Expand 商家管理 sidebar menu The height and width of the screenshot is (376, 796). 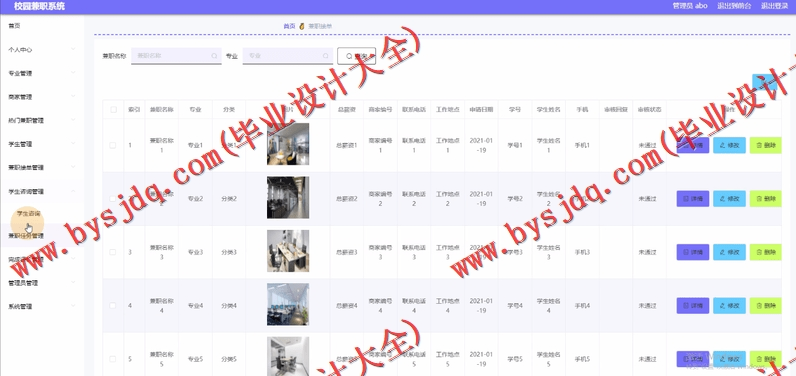tap(42, 97)
